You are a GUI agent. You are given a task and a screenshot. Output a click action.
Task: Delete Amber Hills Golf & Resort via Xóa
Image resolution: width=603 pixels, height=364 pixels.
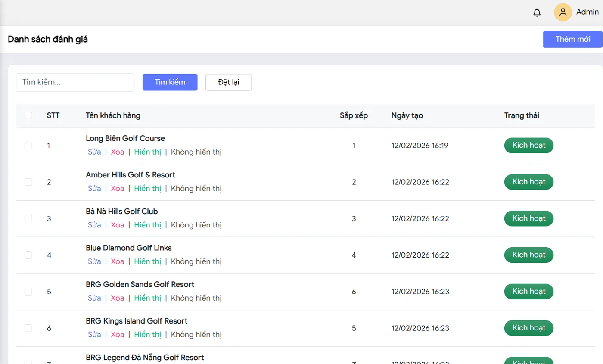[x=118, y=189]
